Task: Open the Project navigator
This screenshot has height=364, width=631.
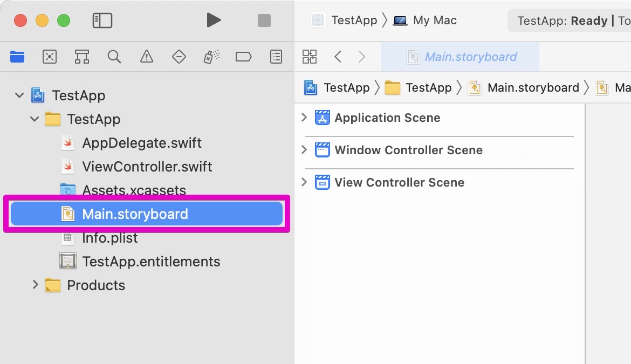Action: (x=17, y=57)
